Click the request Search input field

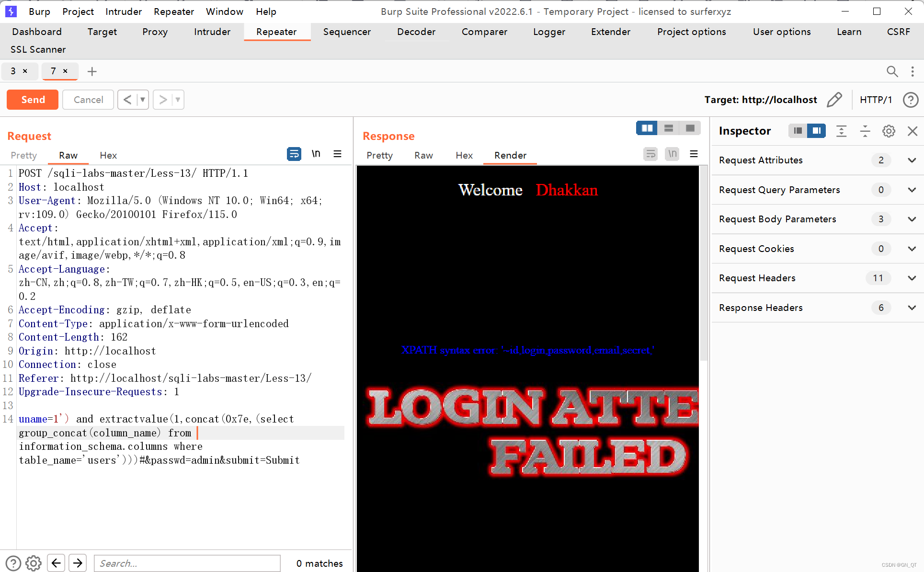(x=187, y=563)
